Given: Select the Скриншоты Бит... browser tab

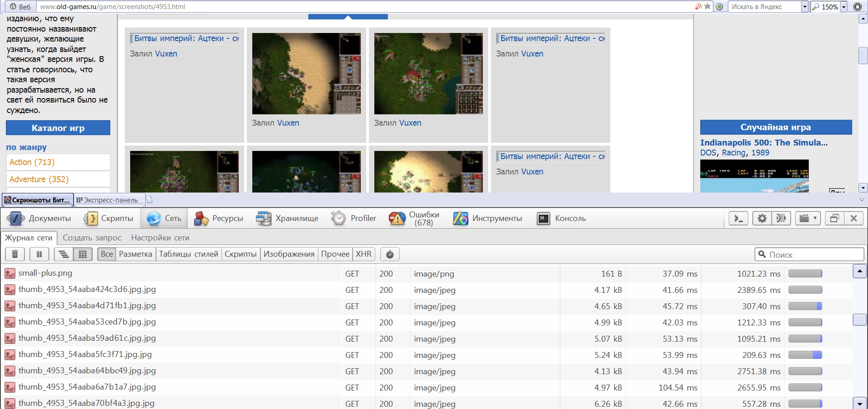Looking at the screenshot, I should pos(37,200).
